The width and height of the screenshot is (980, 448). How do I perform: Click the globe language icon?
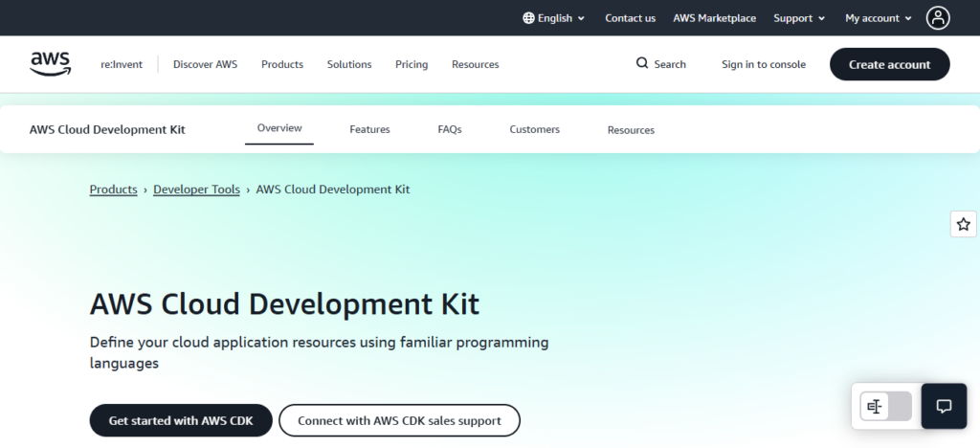coord(528,18)
